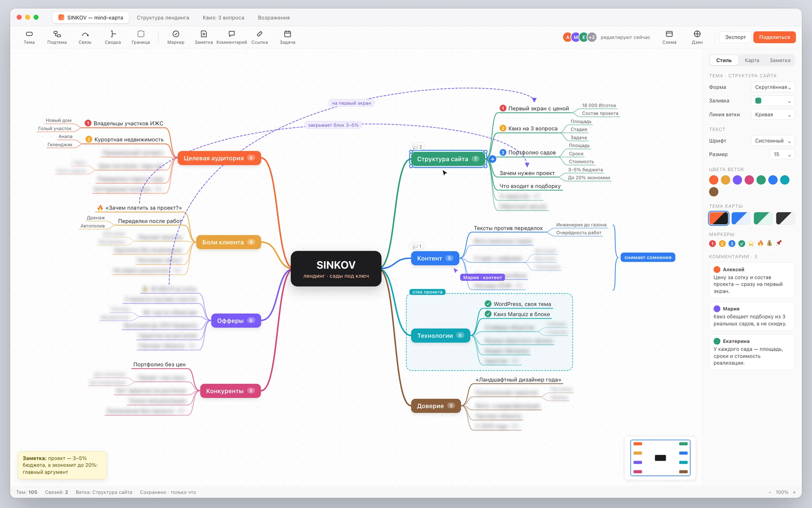Apply the green map theme
Screen dimensions: 812x508
(x=763, y=218)
